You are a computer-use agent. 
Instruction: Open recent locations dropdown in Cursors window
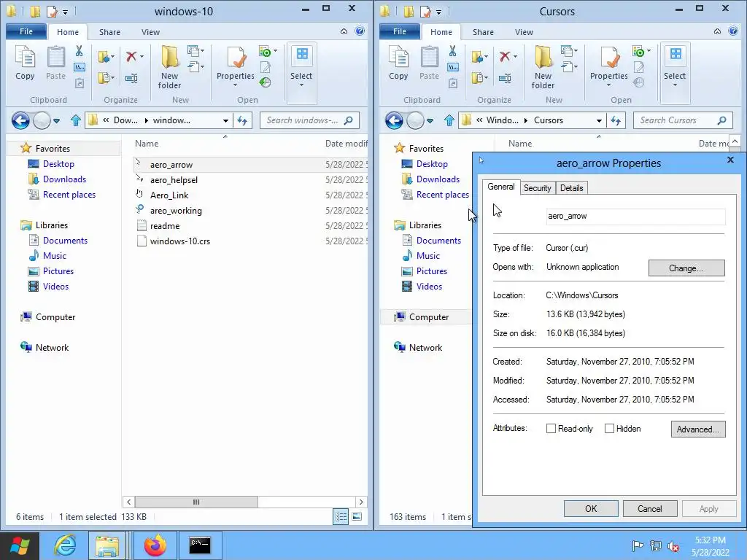point(430,121)
